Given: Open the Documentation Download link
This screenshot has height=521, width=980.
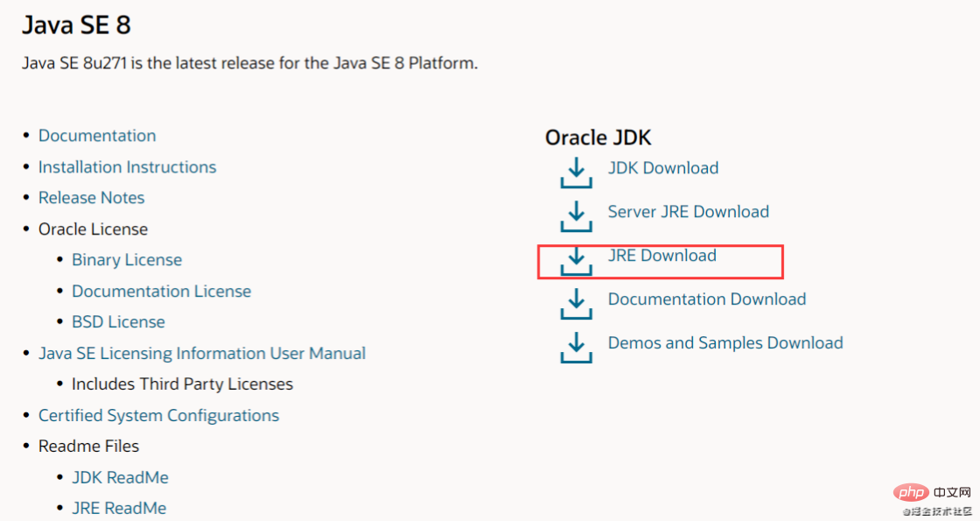Looking at the screenshot, I should [x=707, y=299].
